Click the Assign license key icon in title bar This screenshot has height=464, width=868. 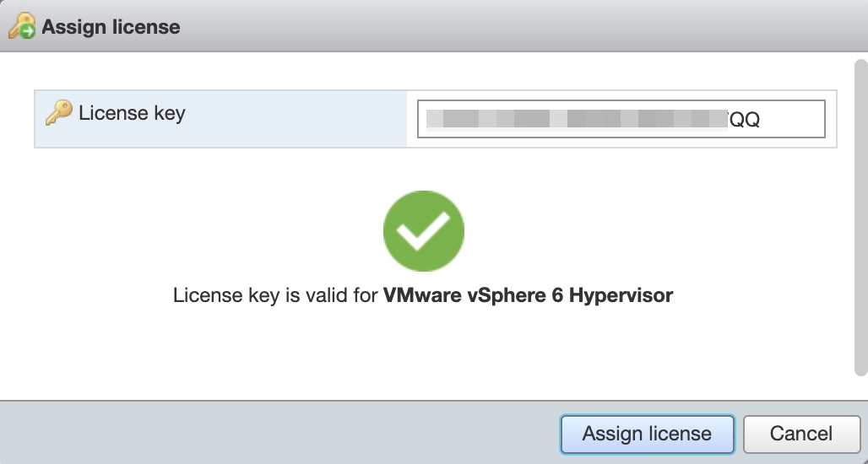point(19,25)
